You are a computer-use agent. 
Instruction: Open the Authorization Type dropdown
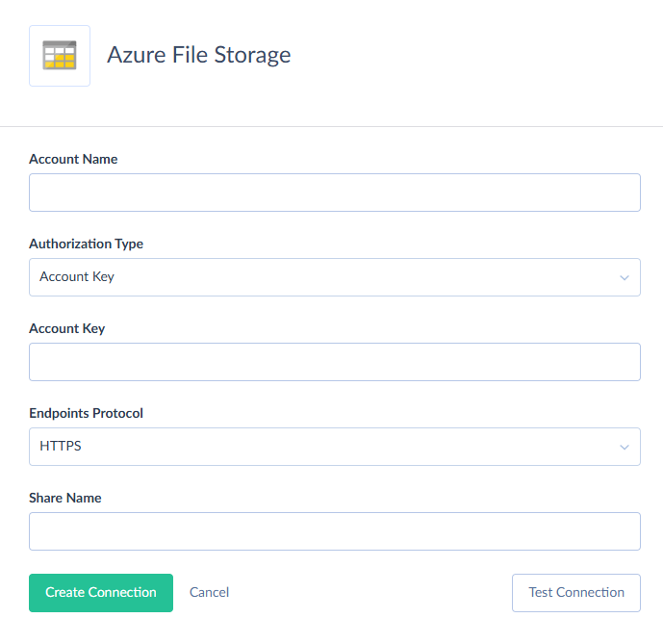click(334, 277)
